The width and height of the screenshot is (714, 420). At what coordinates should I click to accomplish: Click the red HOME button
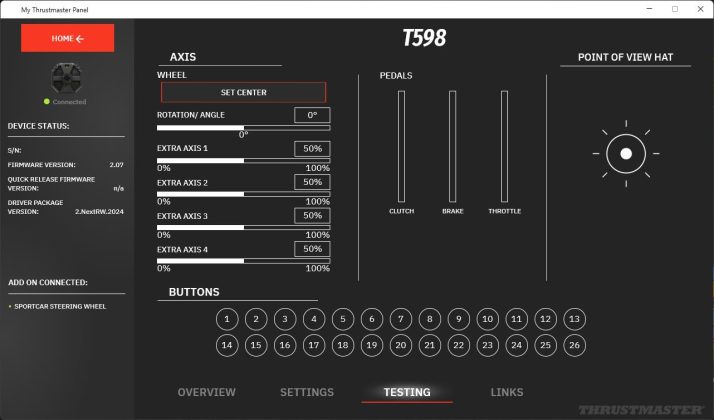tap(68, 38)
